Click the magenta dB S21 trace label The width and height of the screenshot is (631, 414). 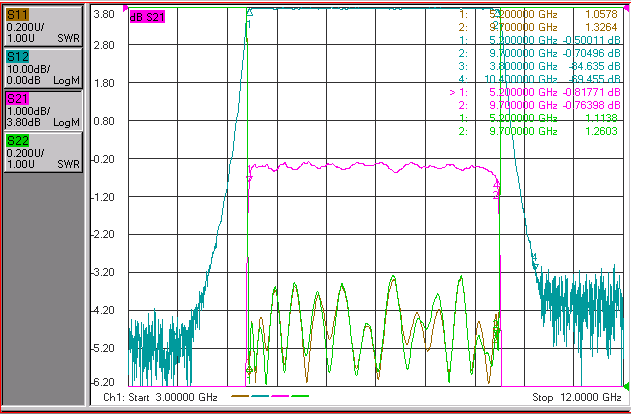click(x=147, y=16)
